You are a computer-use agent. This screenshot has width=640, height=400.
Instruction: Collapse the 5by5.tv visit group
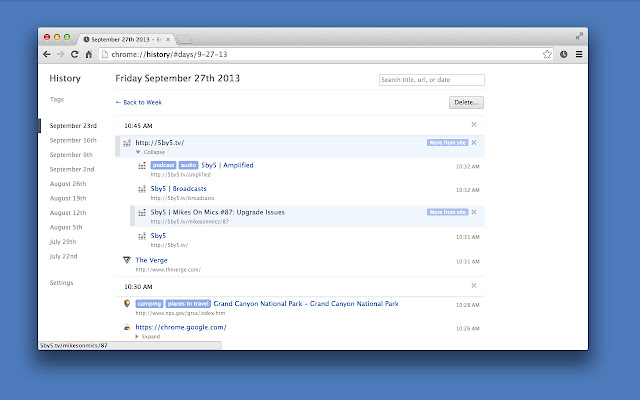pos(150,152)
